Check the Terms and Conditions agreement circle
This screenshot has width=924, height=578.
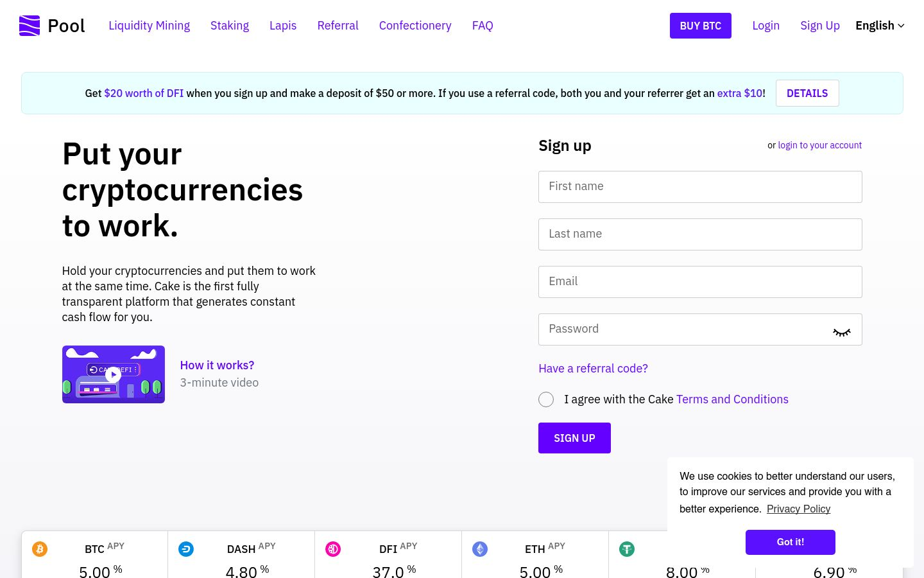[x=546, y=399]
